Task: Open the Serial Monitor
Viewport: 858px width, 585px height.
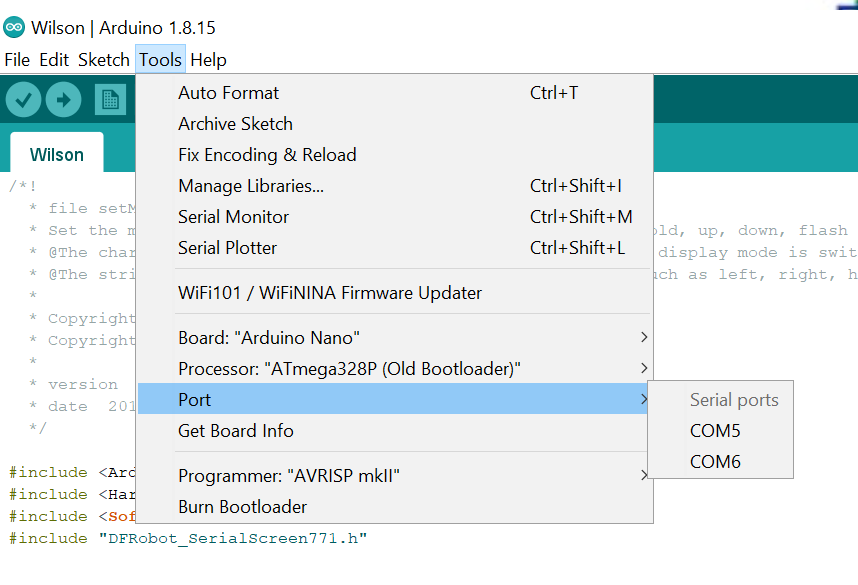Action: [233, 217]
